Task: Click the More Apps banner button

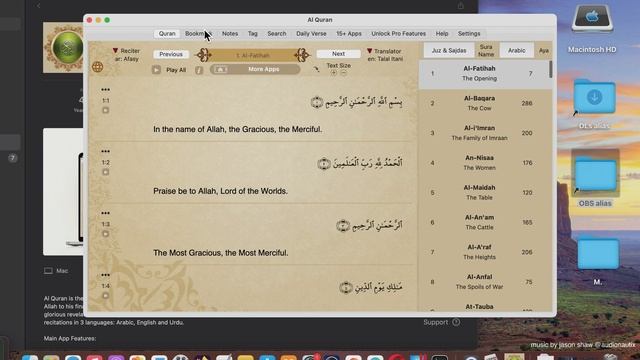Action: [255, 69]
